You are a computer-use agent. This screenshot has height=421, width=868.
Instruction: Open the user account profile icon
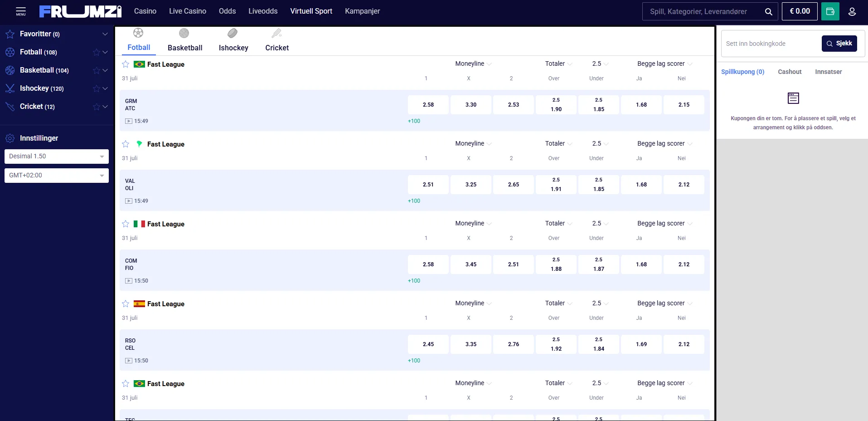pos(852,11)
